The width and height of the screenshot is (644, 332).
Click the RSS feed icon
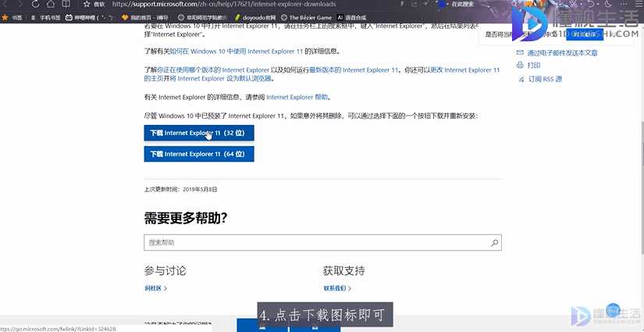click(521, 79)
